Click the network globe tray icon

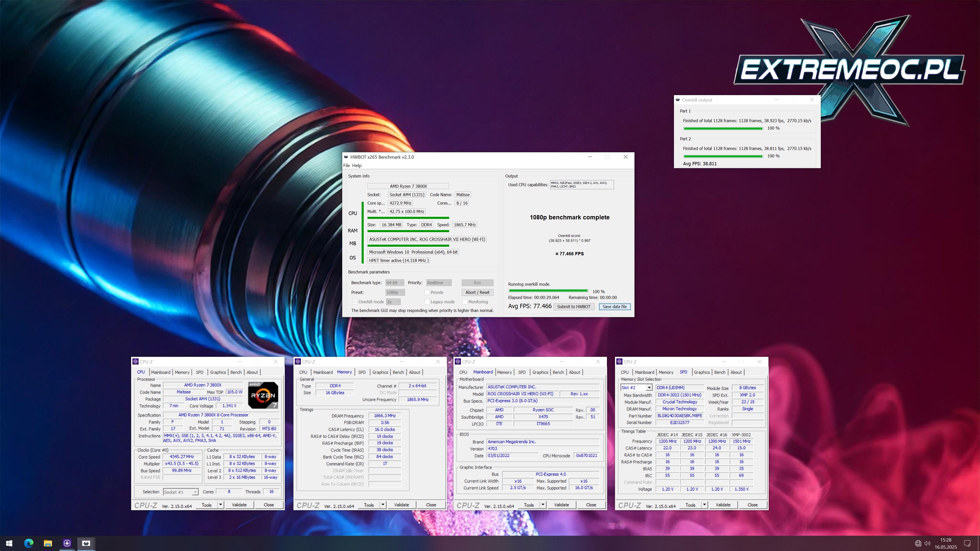(x=918, y=543)
